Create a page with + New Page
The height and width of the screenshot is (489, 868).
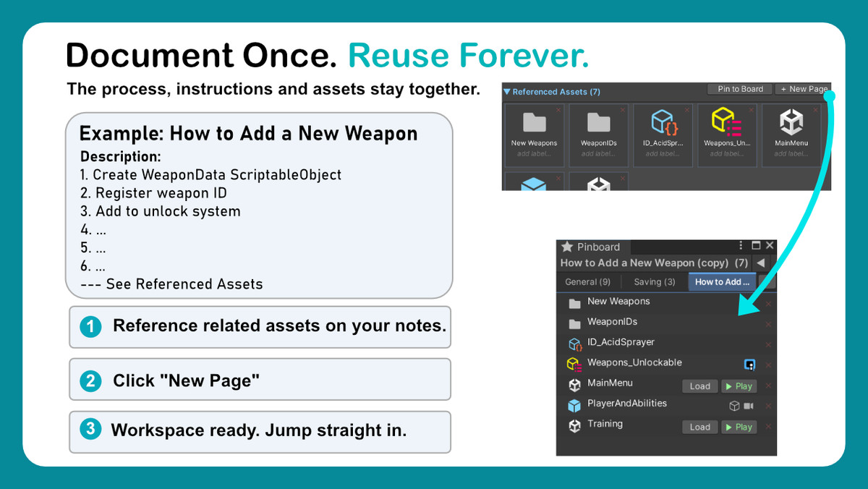point(802,89)
